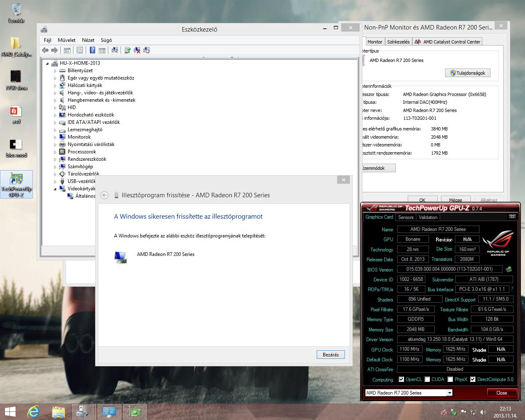Click the back arrow in driver update wizard
The width and height of the screenshot is (525, 420).
(x=105, y=195)
